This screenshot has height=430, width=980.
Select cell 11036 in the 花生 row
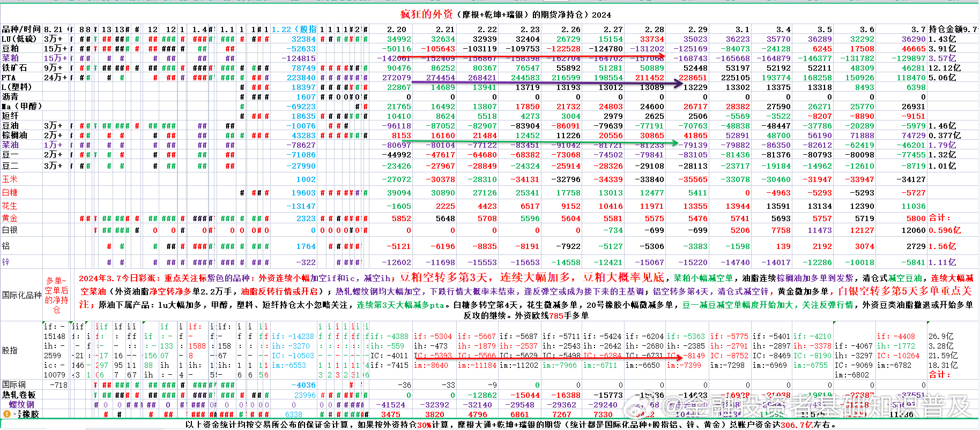click(914, 206)
